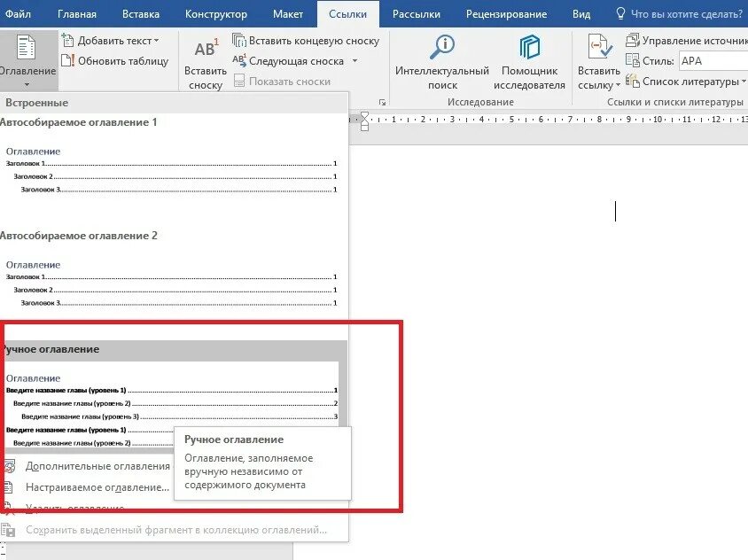748x560 pixels.
Task: Open the Файл tab
Action: tap(18, 14)
